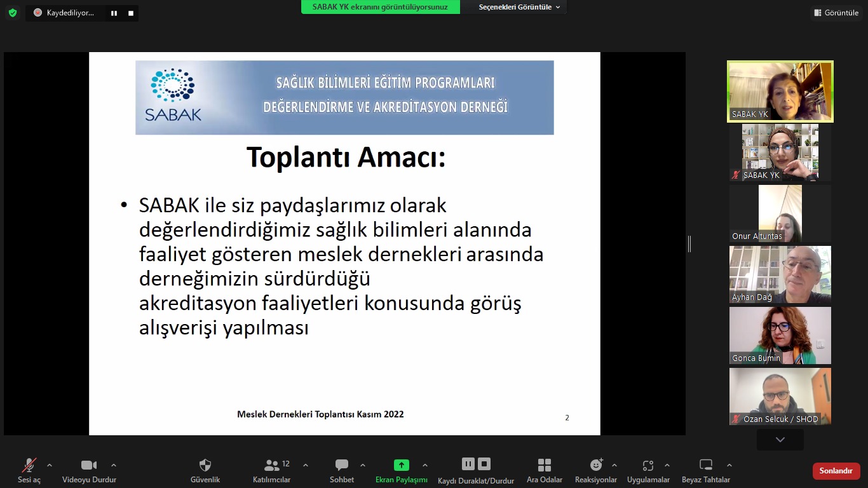Click the green SABAK YK sharing banner
Image resolution: width=868 pixels, height=488 pixels.
380,7
